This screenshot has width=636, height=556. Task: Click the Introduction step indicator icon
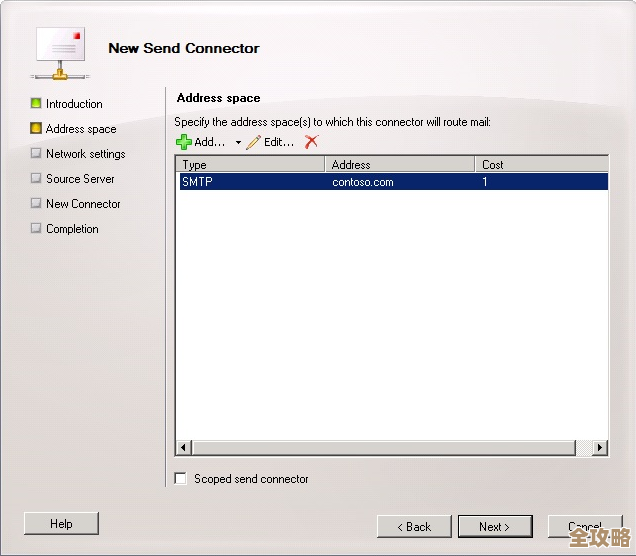(36, 103)
